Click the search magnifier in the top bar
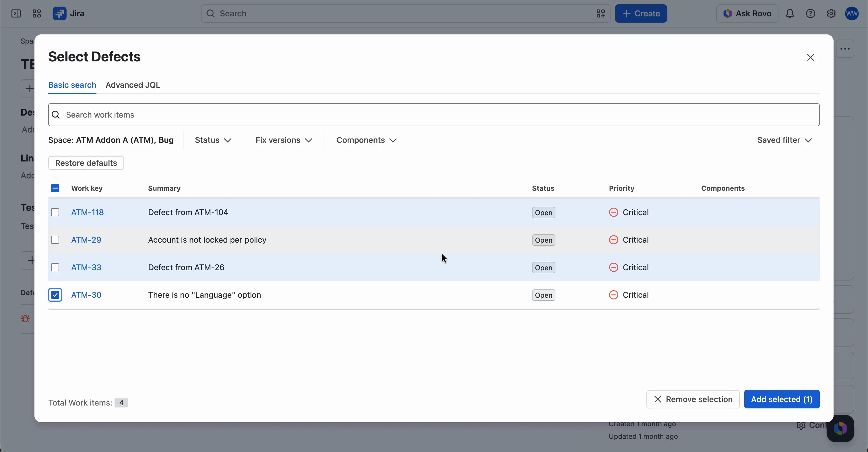The image size is (868, 452). click(x=211, y=13)
